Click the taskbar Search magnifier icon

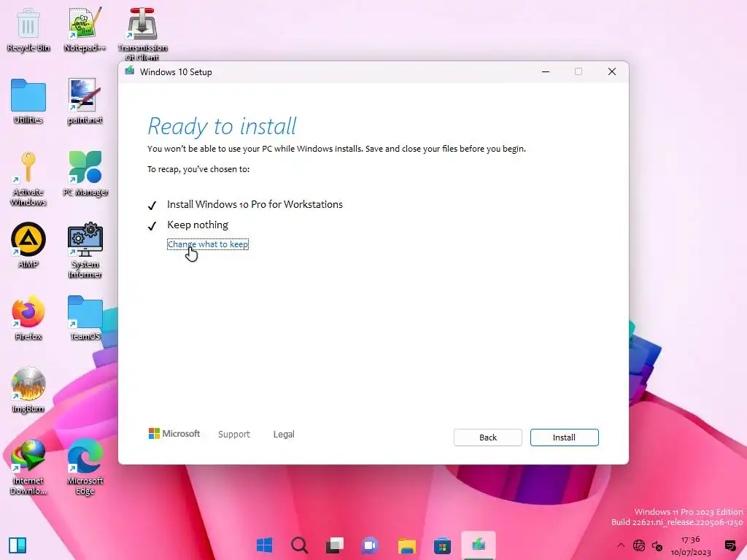click(300, 545)
